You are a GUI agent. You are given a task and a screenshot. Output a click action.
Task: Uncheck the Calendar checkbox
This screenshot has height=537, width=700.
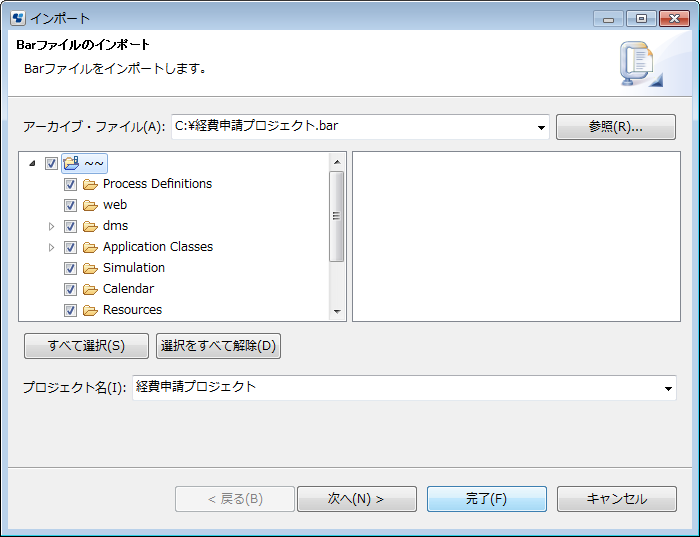click(x=70, y=289)
